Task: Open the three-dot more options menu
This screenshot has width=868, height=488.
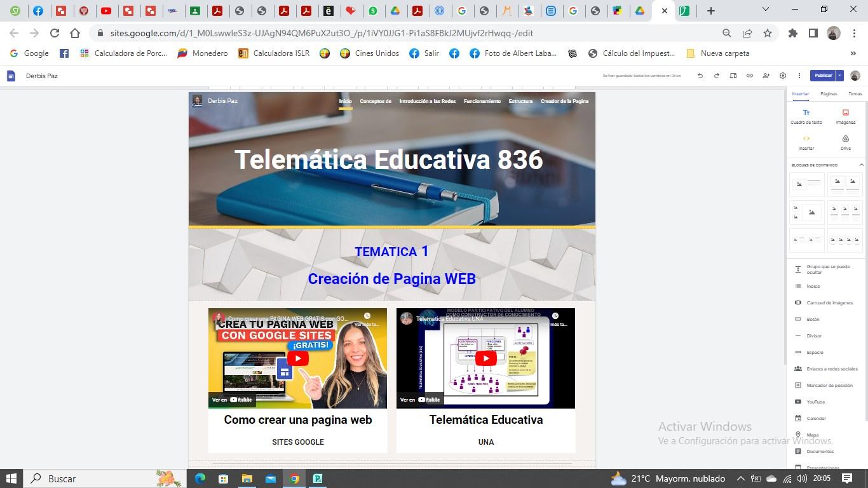Action: pyautogui.click(x=799, y=76)
